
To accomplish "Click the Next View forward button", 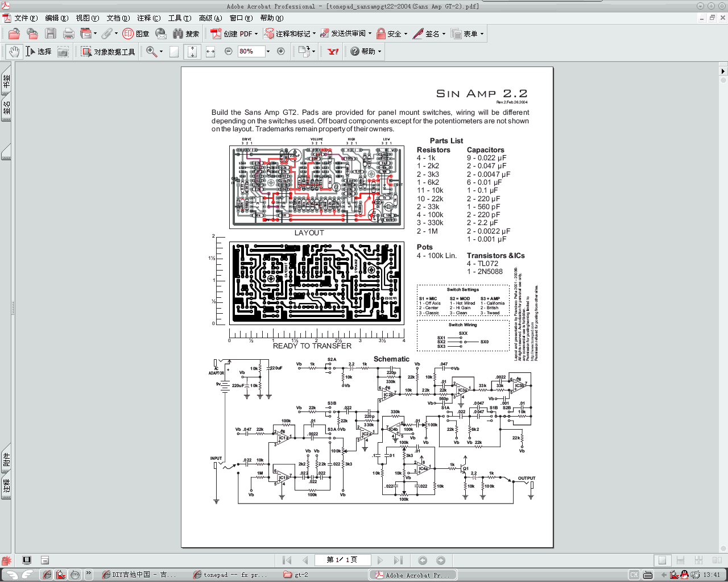I will [x=441, y=560].
